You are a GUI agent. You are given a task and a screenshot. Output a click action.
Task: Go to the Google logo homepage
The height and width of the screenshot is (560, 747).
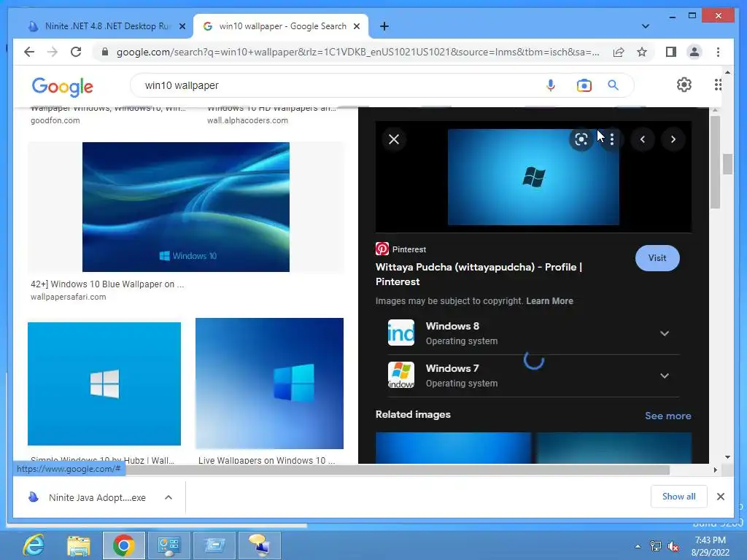[x=63, y=87]
